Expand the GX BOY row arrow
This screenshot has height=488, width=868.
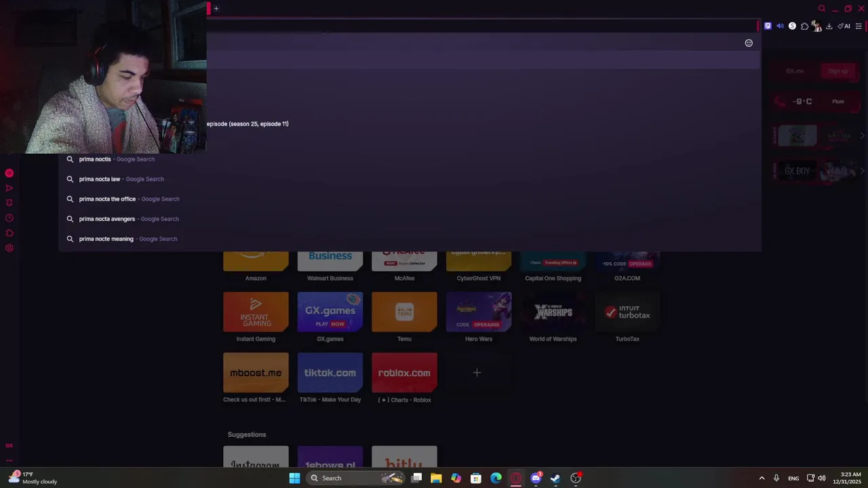tap(862, 171)
